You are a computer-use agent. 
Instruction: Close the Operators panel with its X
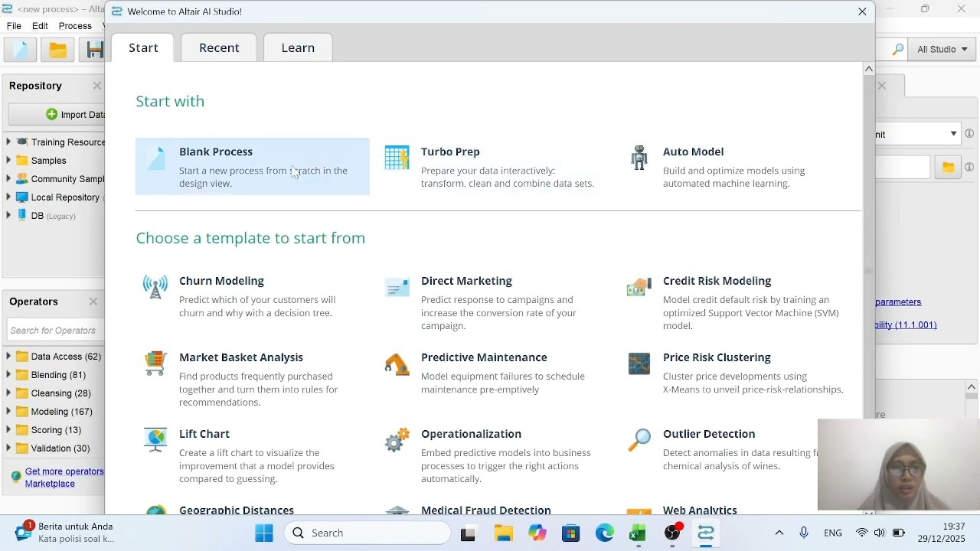[x=93, y=302]
